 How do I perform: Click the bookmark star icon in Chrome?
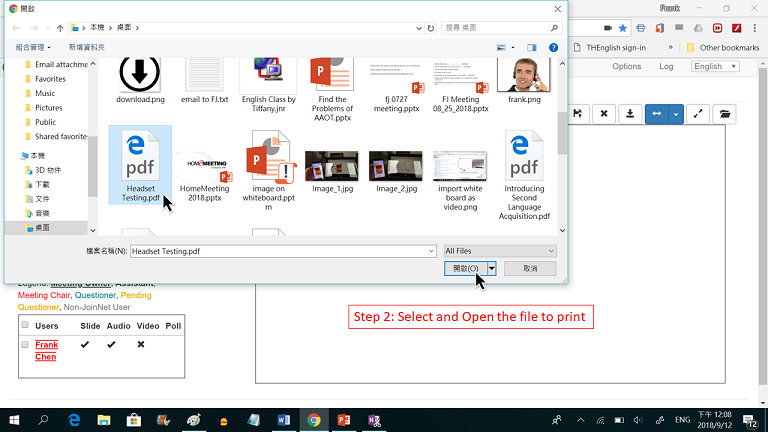623,28
